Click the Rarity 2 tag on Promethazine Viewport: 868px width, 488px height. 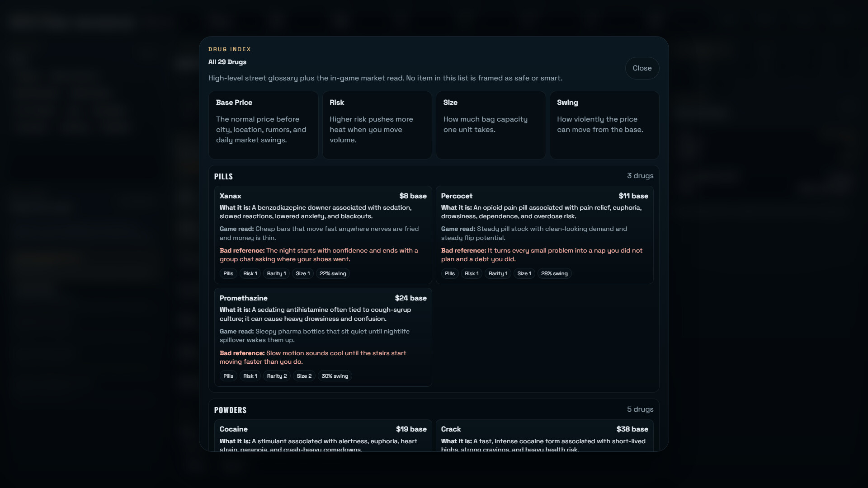coord(277,376)
